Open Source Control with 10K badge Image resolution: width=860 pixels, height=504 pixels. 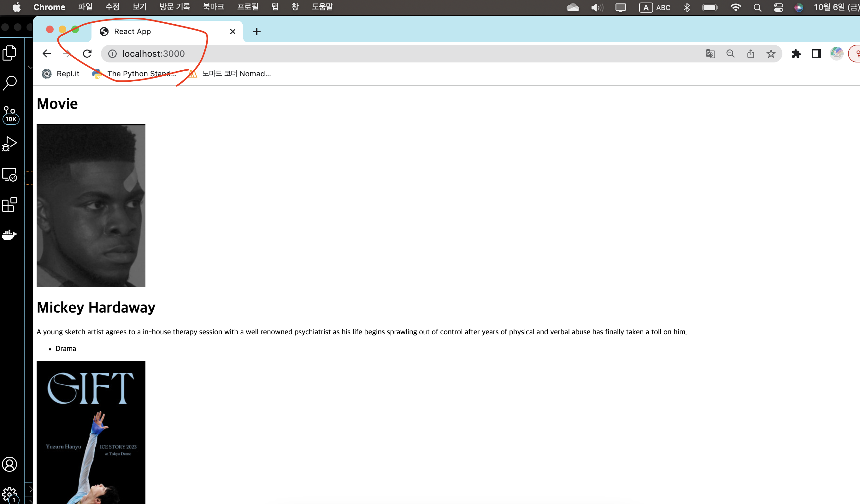(10, 115)
